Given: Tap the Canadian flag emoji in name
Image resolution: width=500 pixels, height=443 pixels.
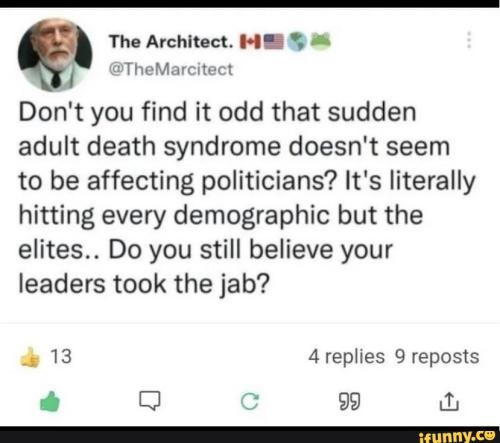Looking at the screenshot, I should [250, 42].
